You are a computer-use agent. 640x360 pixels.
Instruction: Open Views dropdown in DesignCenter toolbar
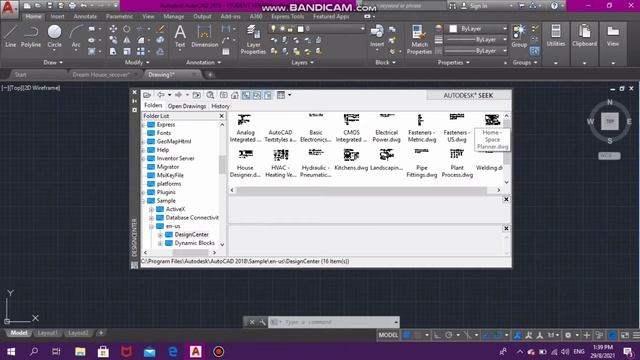[x=290, y=95]
